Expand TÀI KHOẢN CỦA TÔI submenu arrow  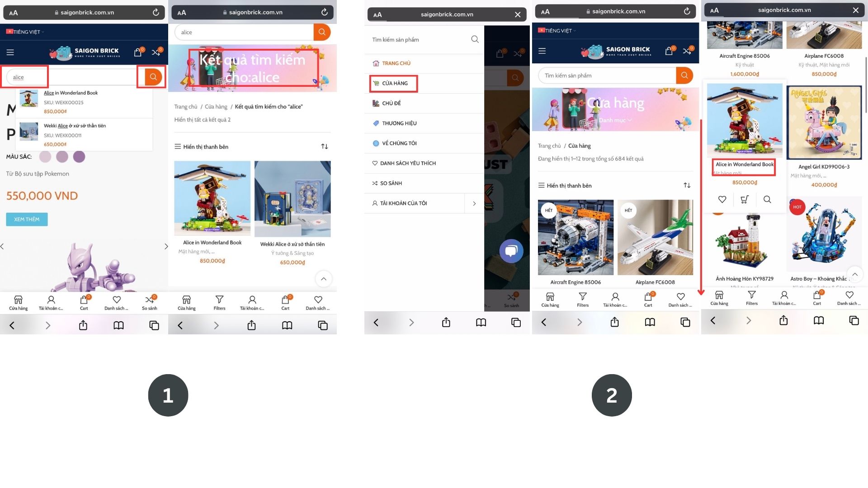[x=474, y=203]
